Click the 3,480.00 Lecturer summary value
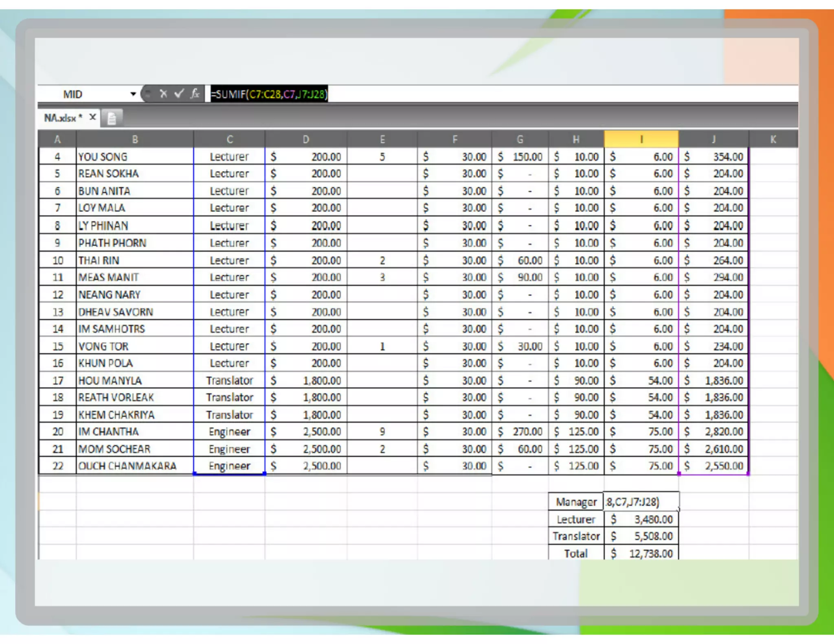Viewport: 834px width, 644px height. 641,519
